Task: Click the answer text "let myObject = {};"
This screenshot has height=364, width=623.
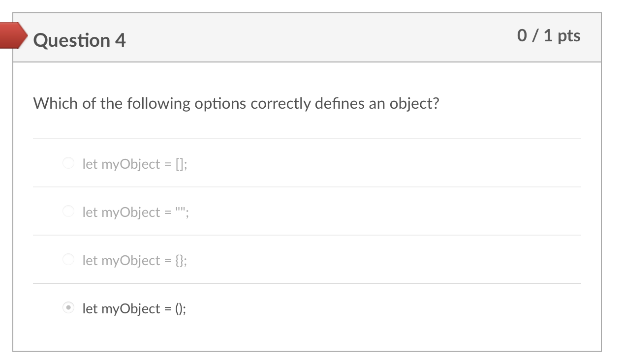Action: click(x=135, y=260)
